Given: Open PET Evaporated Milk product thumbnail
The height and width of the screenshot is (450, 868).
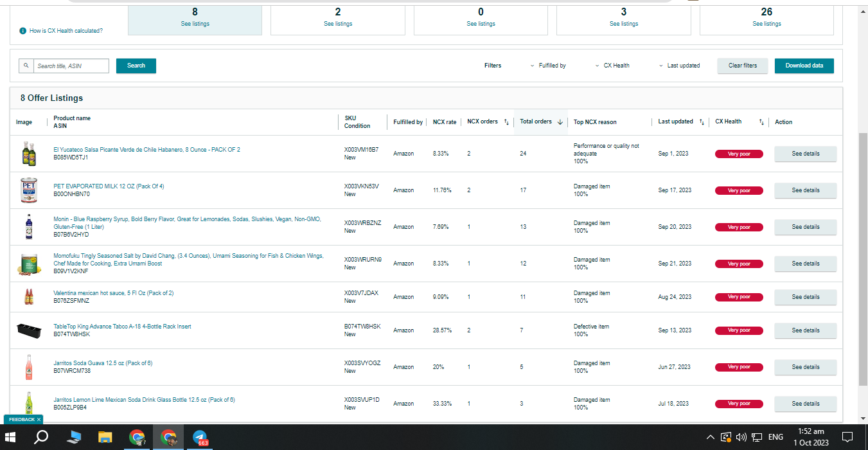Looking at the screenshot, I should [29, 190].
